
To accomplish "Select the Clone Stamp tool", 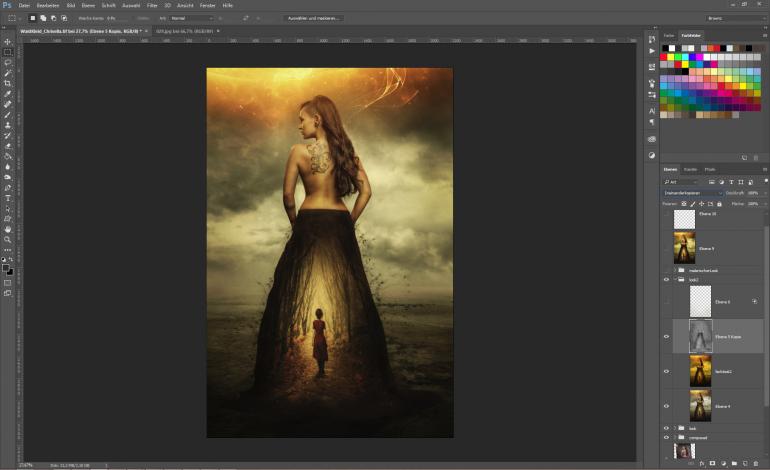I will tap(8, 125).
